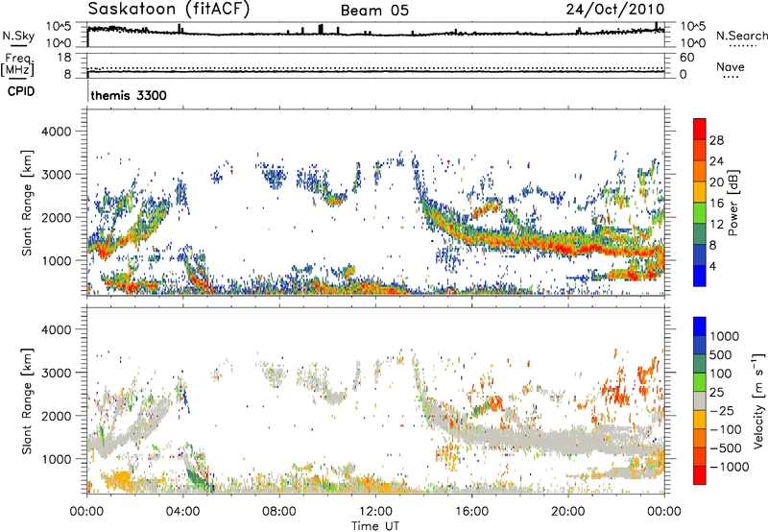The image size is (768, 532).
Task: Click the '60' Nave axis tick
Action: click(x=686, y=58)
